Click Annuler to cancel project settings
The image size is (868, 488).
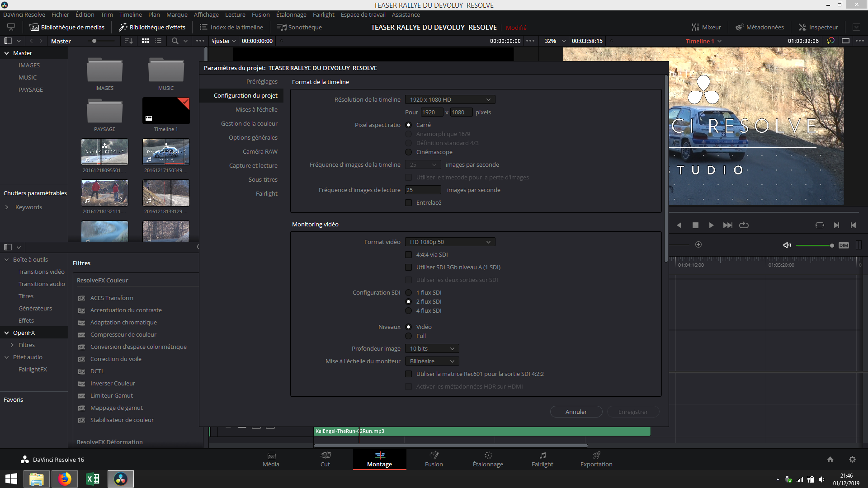tap(576, 412)
